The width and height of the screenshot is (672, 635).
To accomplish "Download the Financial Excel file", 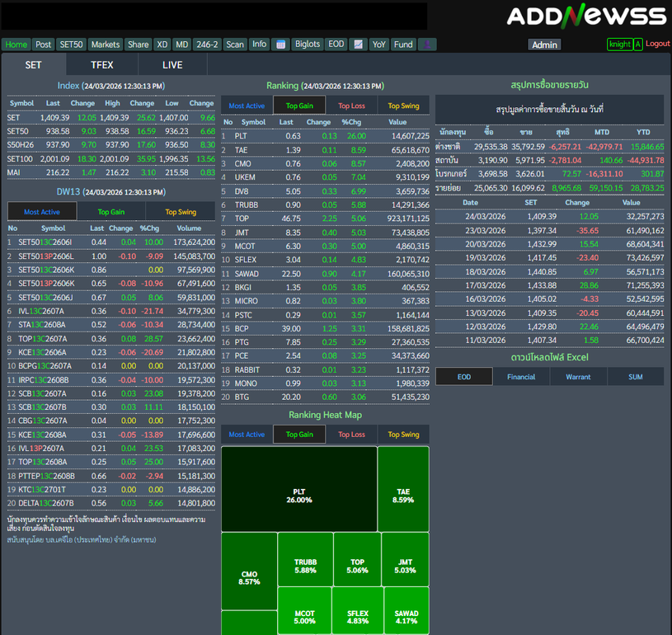I will coord(521,377).
